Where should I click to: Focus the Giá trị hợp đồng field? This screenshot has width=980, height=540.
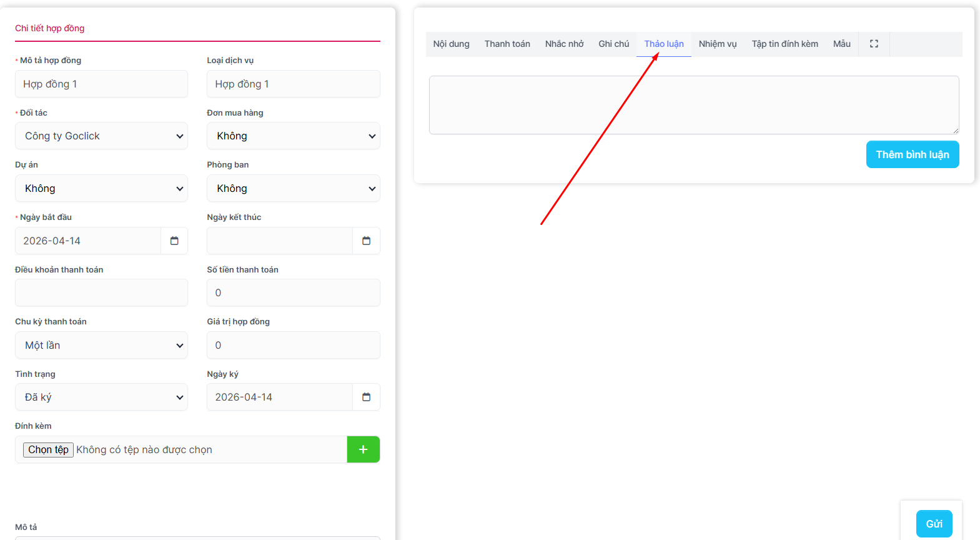click(293, 345)
